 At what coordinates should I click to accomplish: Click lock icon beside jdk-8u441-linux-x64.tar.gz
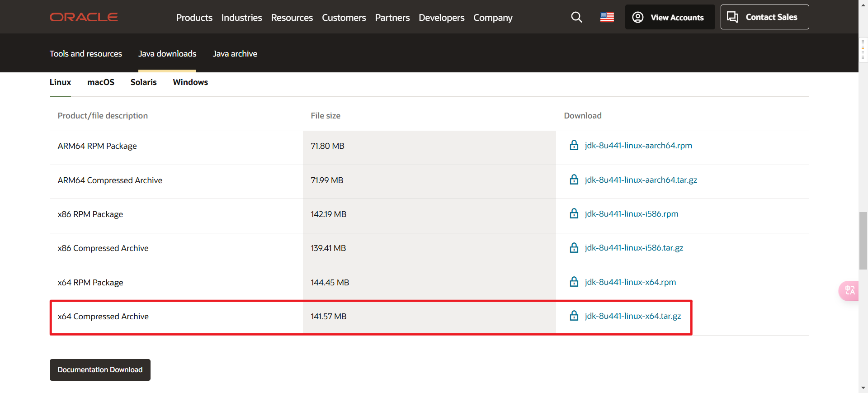574,316
